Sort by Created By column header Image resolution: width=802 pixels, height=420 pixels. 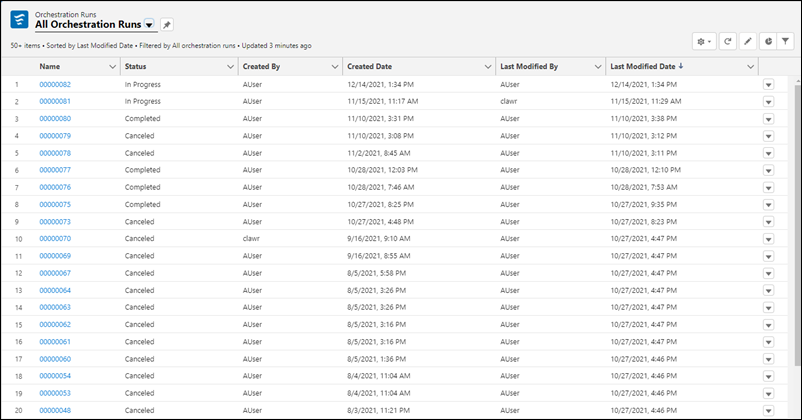pos(261,67)
